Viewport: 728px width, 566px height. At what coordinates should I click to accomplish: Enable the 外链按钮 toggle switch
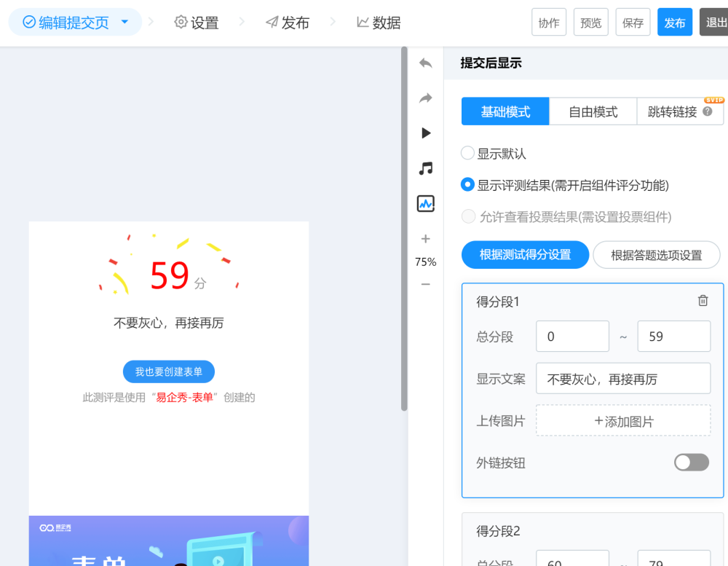691,463
